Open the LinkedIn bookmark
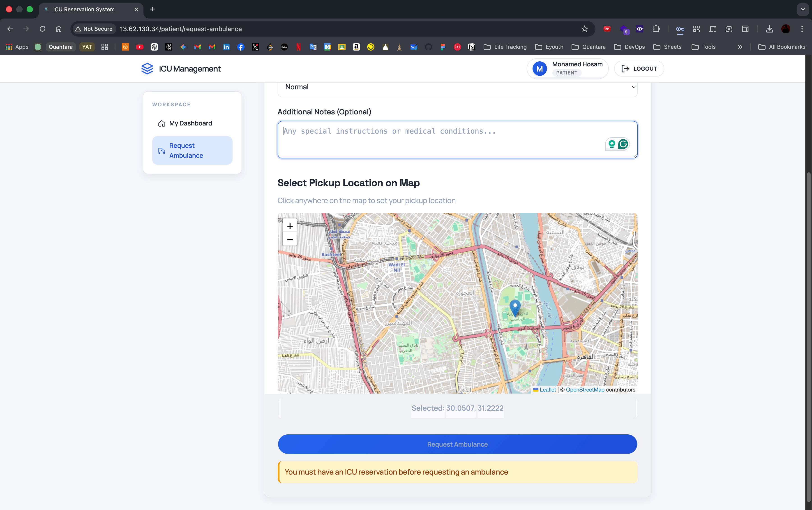This screenshot has width=812, height=510. [226, 47]
